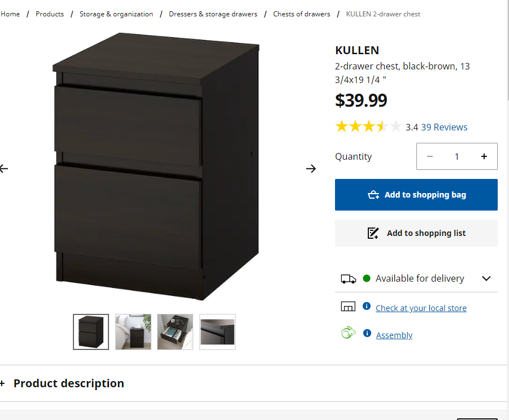
Task: Go to Storage & organization breadcrumb
Action: 116,14
